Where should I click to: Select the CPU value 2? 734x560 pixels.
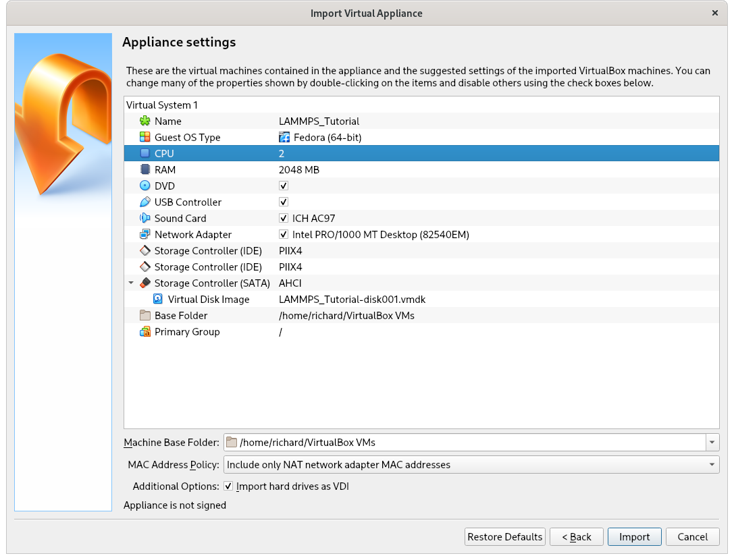coord(282,153)
